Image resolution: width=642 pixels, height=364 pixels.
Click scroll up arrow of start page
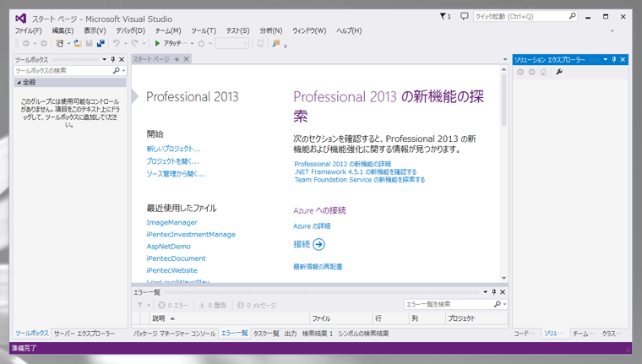(x=503, y=69)
